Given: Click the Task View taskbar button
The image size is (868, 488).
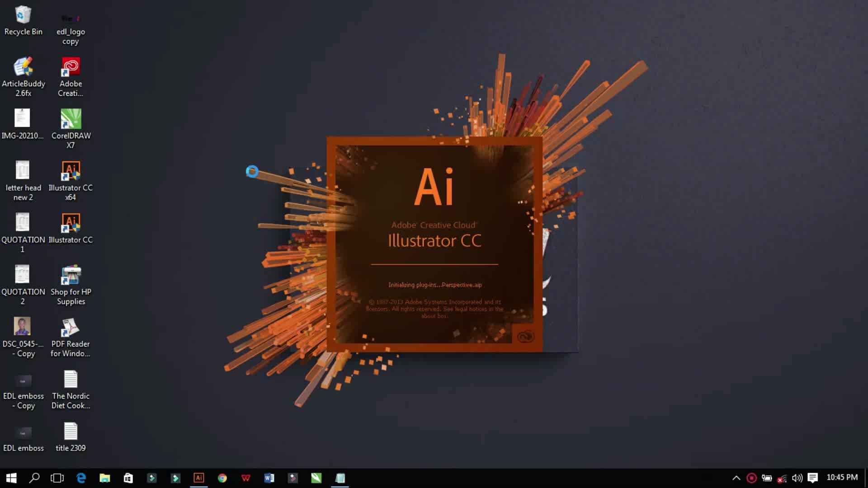Looking at the screenshot, I should tap(57, 477).
